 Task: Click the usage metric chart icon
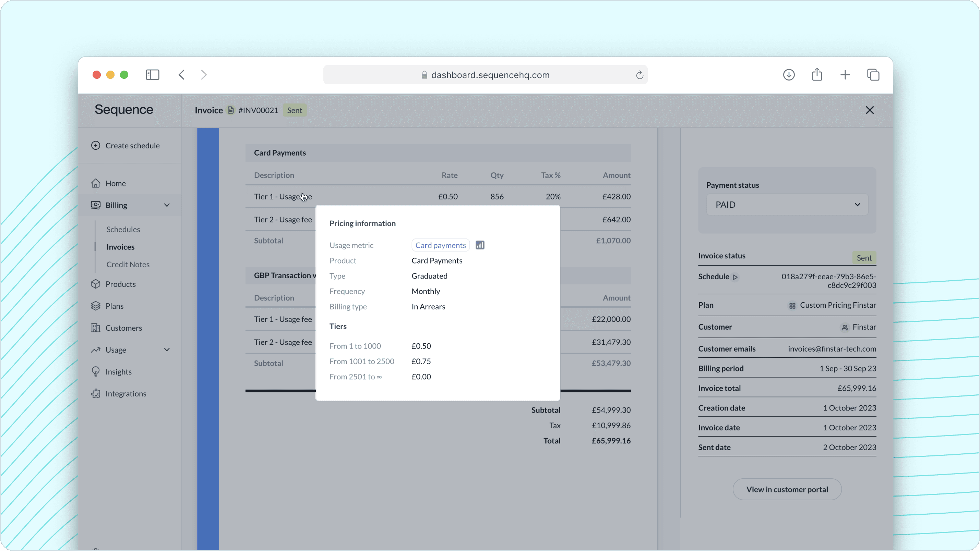point(480,245)
